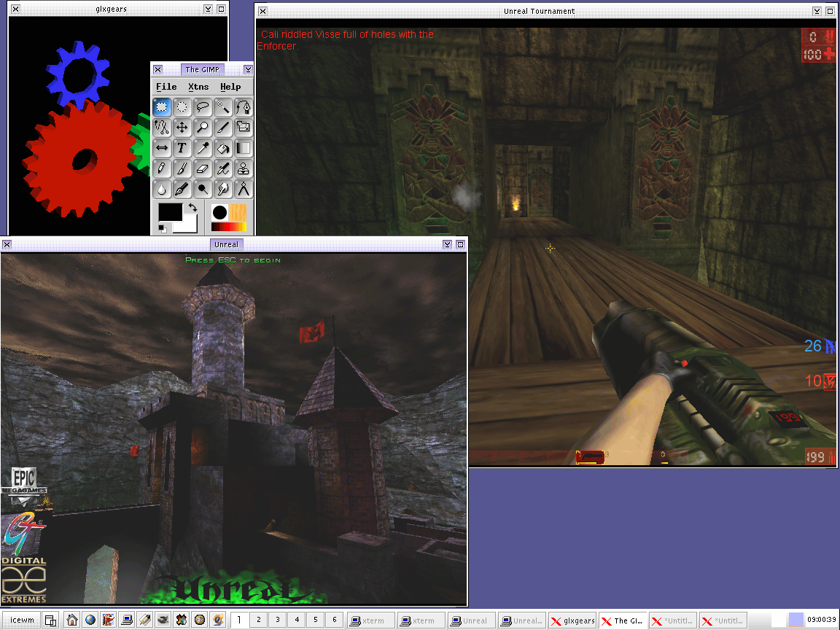Reset to default black and white colors
The height and width of the screenshot is (630, 840).
163,229
